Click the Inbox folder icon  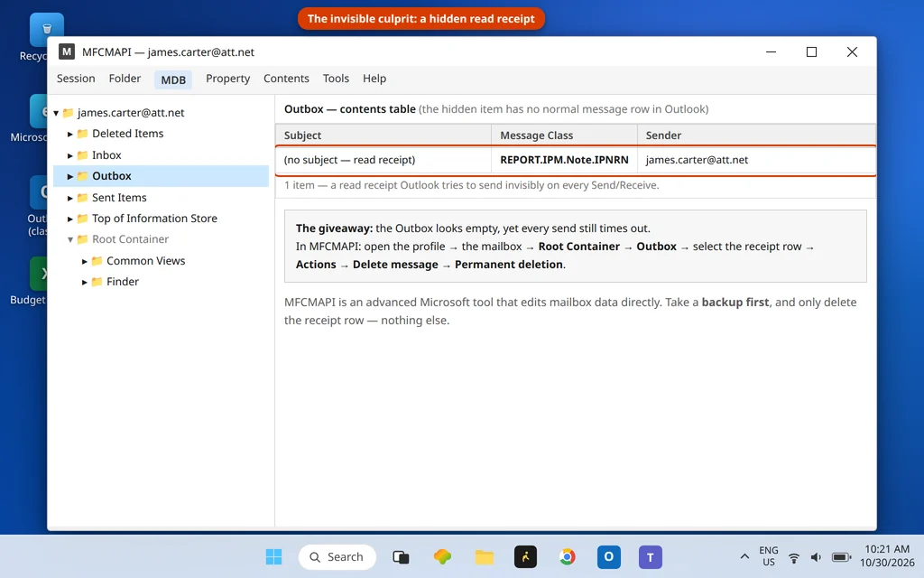pyautogui.click(x=82, y=155)
